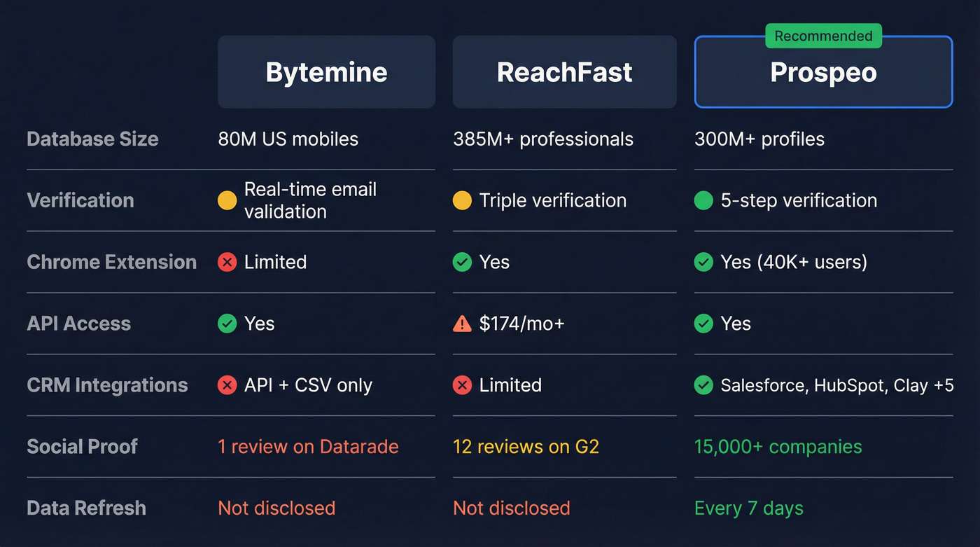The image size is (980, 547).
Task: Click green check for Bytemine API Access Yes
Action: point(227,324)
